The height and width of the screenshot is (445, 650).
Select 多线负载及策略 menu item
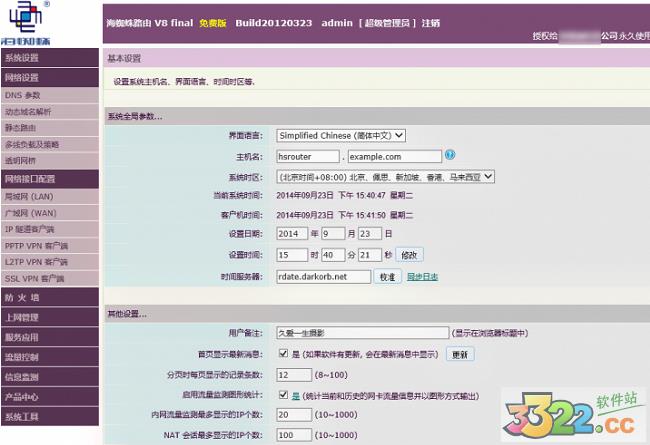50,144
